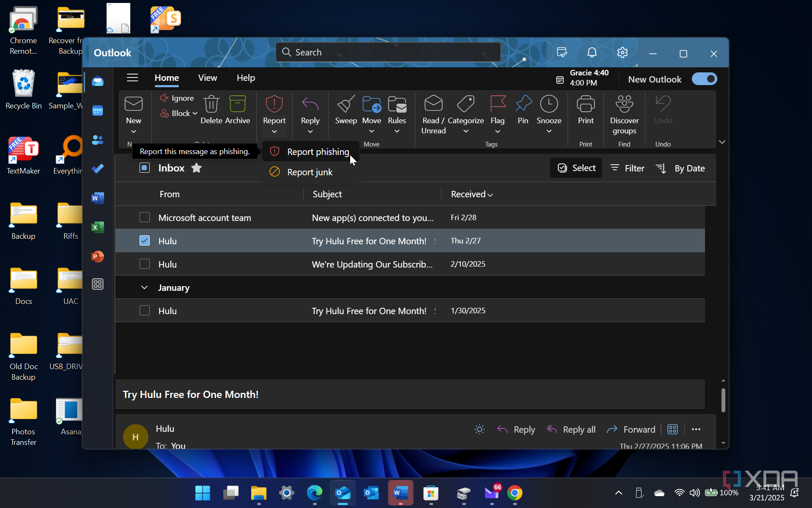The height and width of the screenshot is (508, 812).
Task: Toggle select-all checkbox beside Inbox
Action: [145, 168]
